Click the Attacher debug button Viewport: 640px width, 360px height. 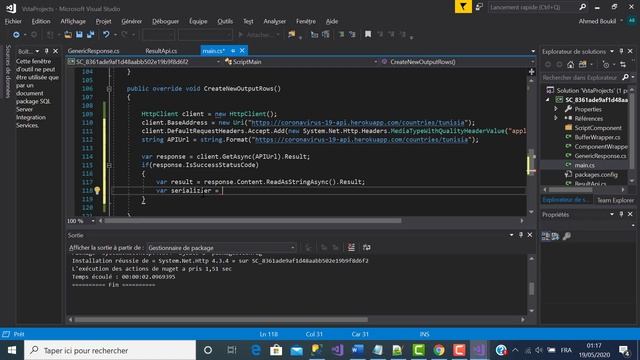pos(258,35)
